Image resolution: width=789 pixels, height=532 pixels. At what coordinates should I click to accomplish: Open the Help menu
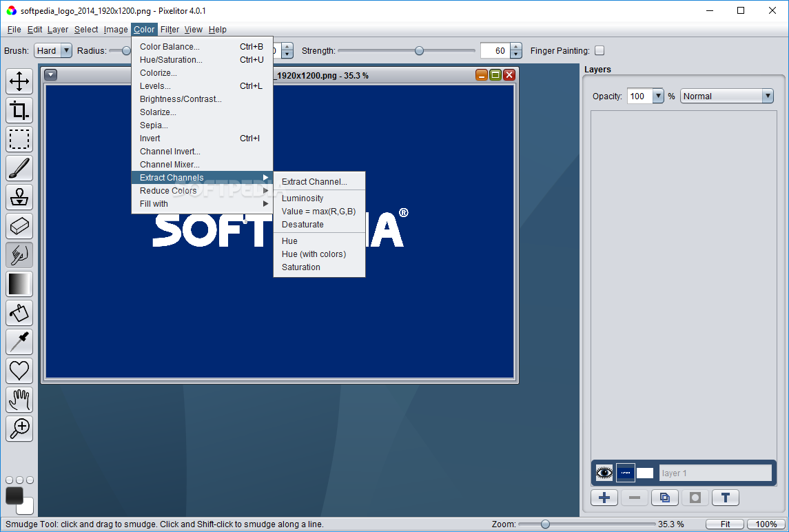(x=217, y=29)
